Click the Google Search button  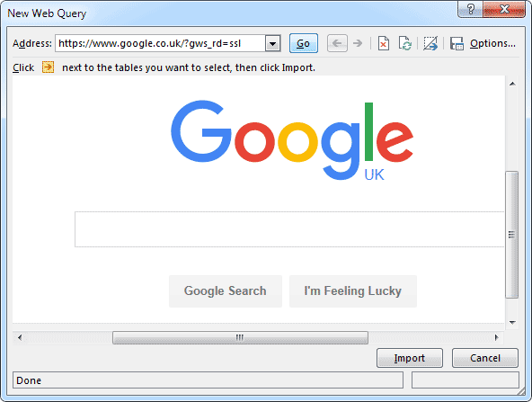point(226,291)
